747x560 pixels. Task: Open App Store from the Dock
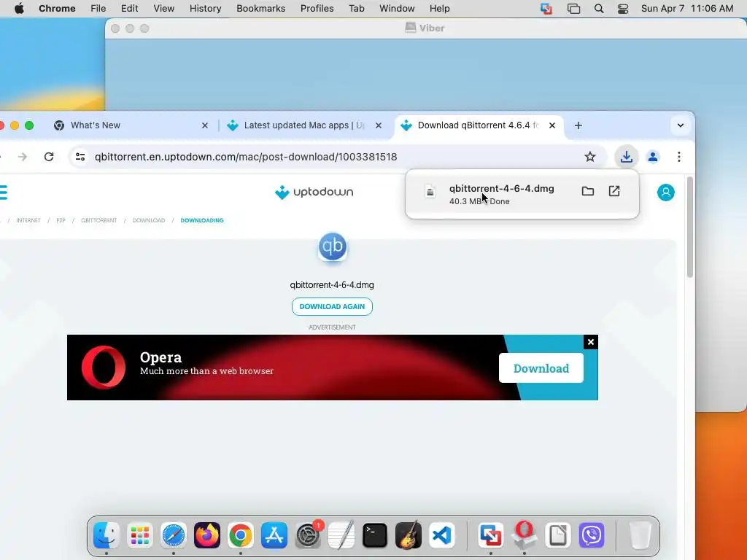(x=274, y=535)
